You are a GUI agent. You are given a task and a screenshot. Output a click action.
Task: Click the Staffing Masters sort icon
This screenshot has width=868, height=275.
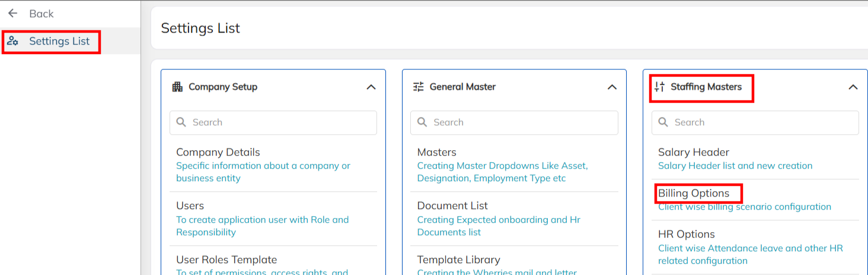pyautogui.click(x=659, y=87)
